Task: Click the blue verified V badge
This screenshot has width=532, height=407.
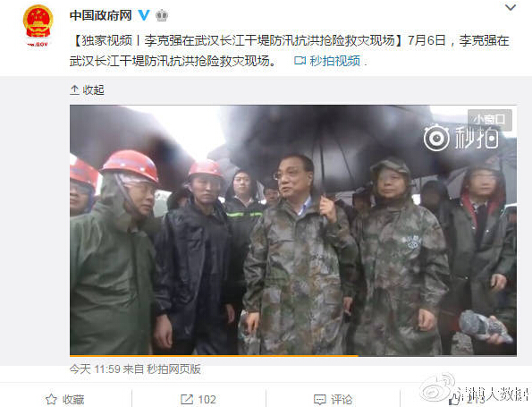Action: (x=144, y=15)
